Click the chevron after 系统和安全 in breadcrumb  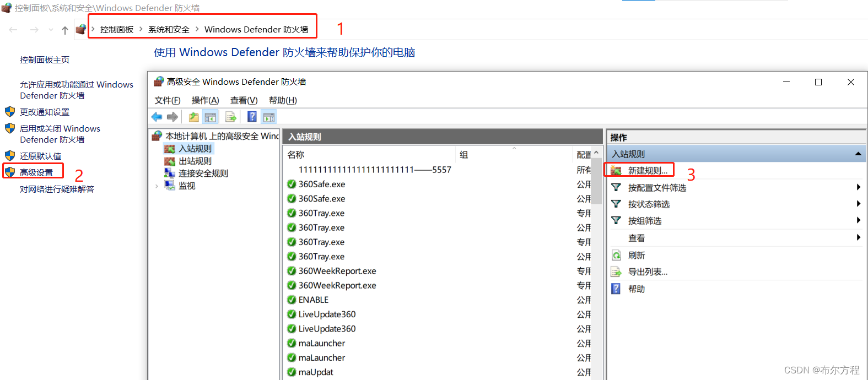tap(197, 29)
